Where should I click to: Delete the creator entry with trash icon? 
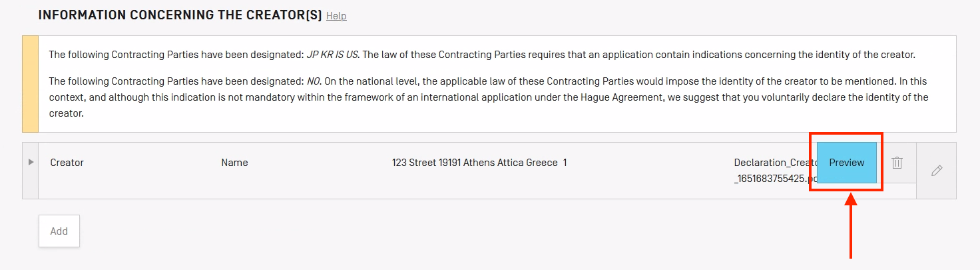pos(897,163)
